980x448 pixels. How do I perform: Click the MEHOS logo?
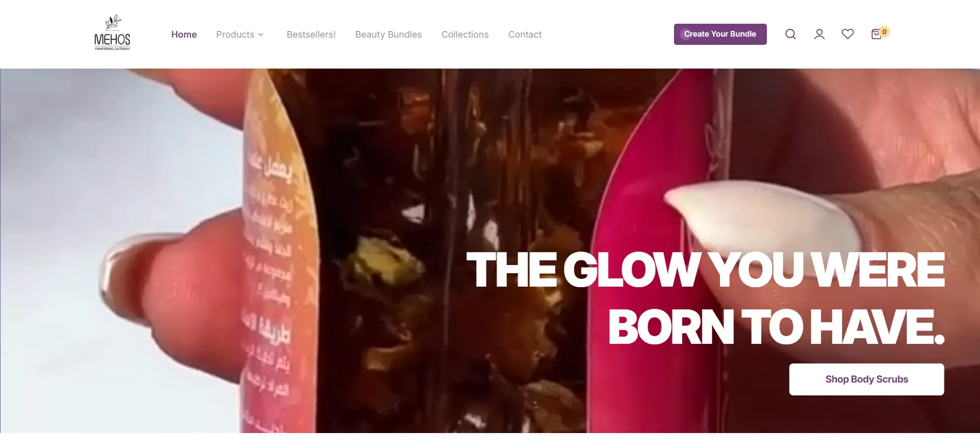point(113,32)
